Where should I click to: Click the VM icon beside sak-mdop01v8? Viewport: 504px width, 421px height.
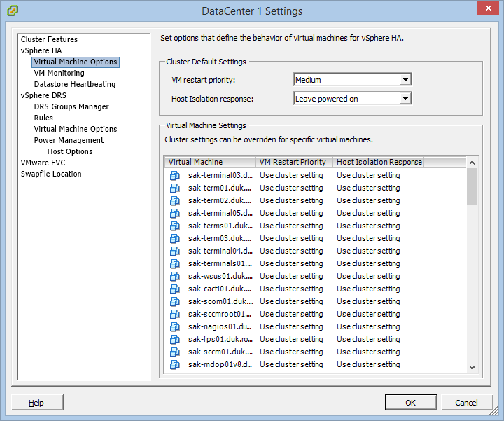point(174,365)
